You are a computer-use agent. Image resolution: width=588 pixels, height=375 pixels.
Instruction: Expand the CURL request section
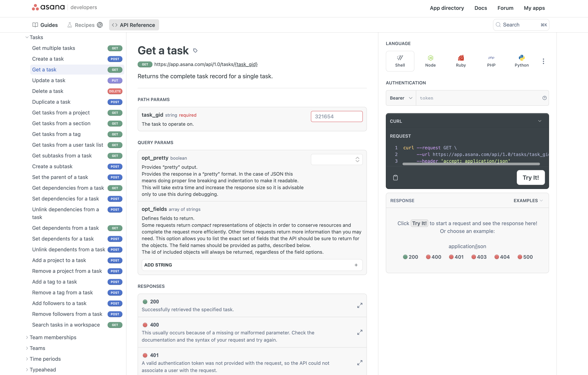coord(541,121)
